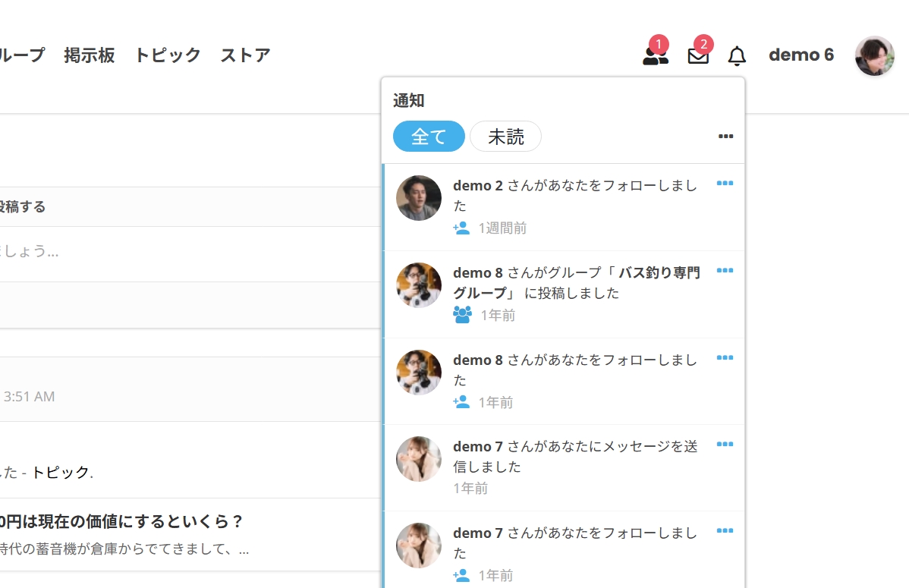Viewport: 909px width, 588px height.
Task: Open notification panel options menu
Action: (x=725, y=137)
